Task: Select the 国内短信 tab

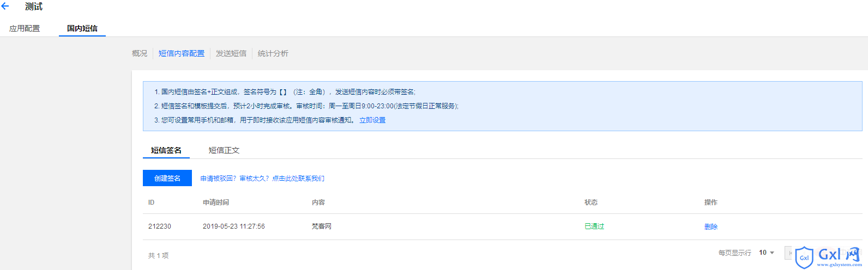Action: (82, 28)
